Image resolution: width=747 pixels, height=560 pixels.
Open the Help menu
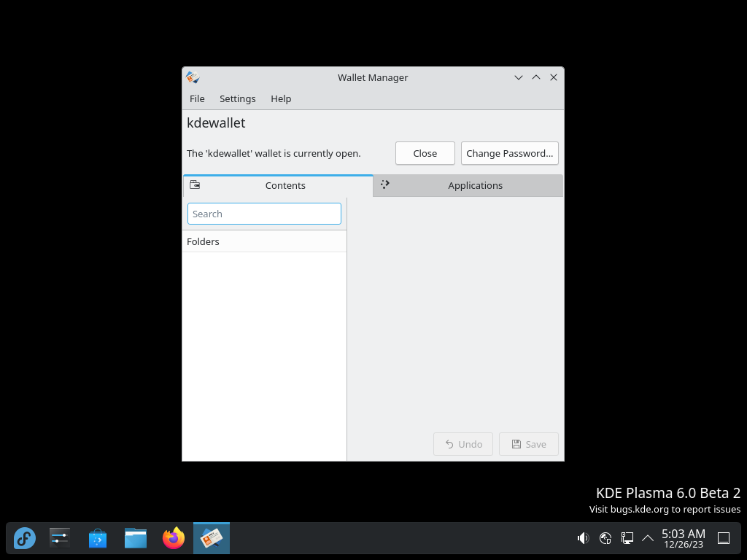[281, 98]
